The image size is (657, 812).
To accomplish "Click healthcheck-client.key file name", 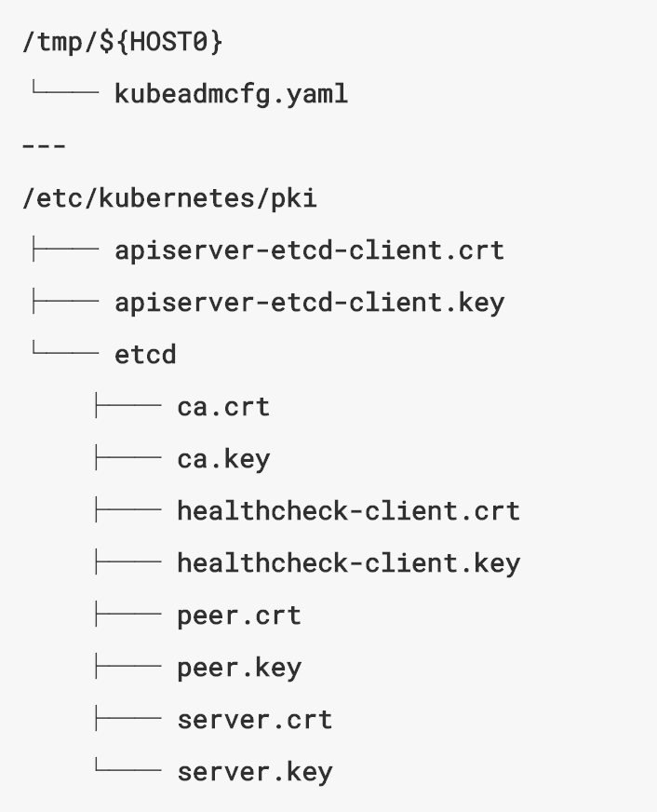I will (x=348, y=563).
